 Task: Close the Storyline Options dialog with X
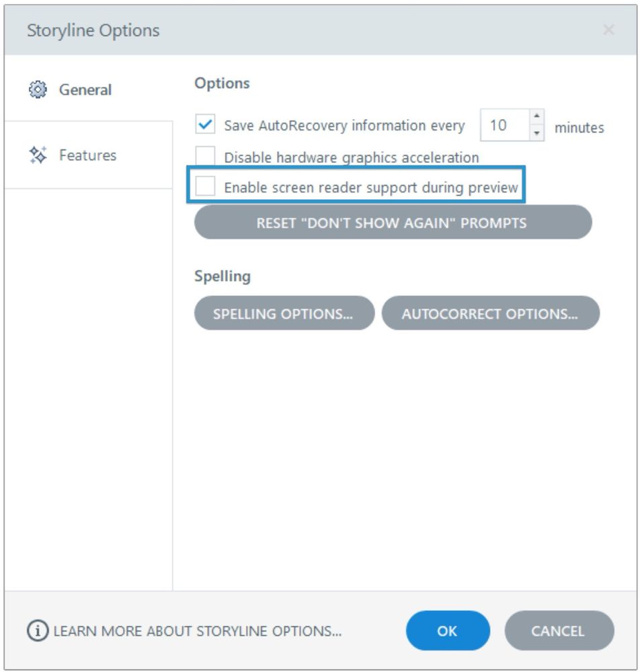(x=608, y=30)
